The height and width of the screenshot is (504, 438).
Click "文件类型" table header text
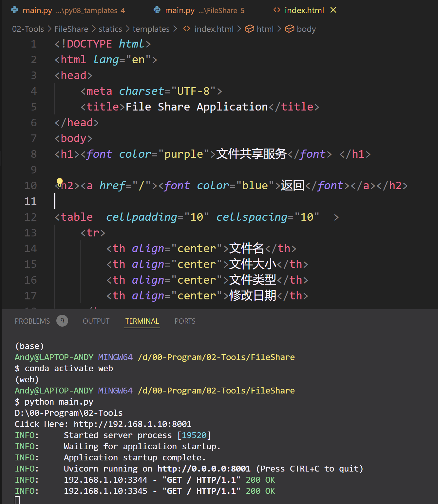click(253, 280)
